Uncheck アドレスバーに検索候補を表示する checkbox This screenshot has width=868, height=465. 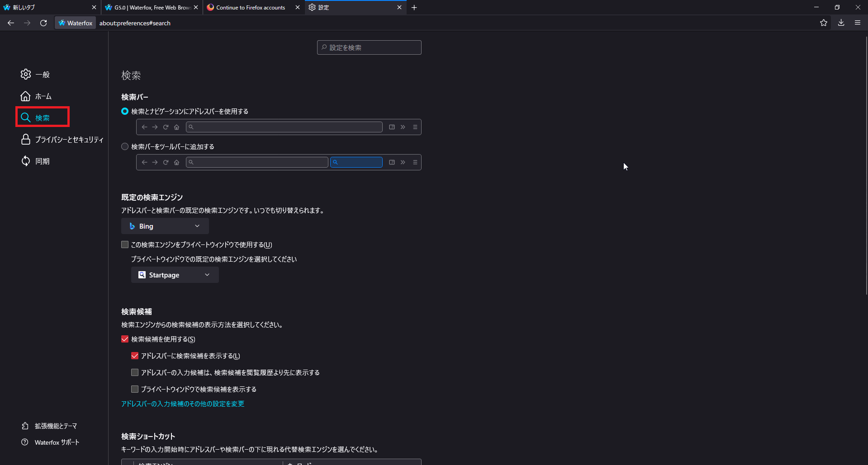tap(135, 356)
